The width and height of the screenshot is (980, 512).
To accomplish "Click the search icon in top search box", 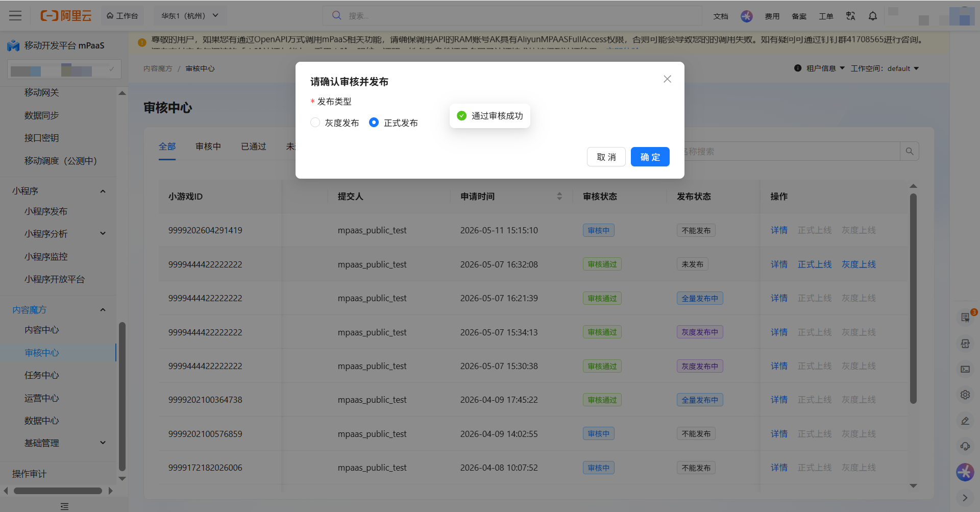I will coord(337,15).
